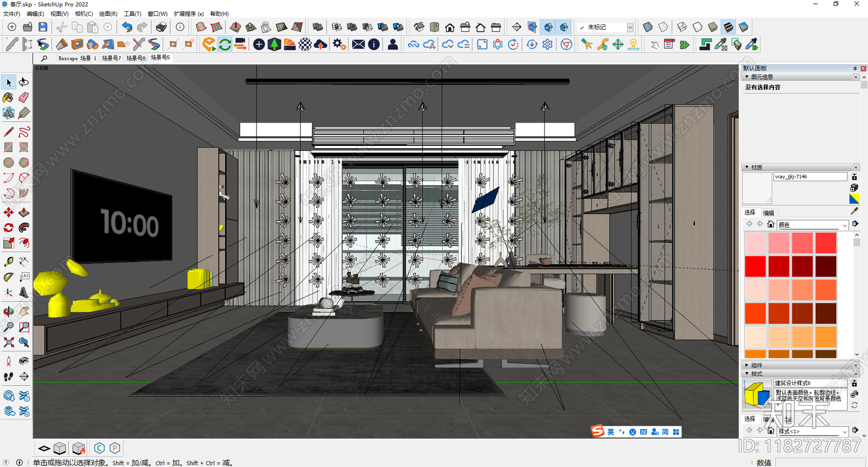The width and height of the screenshot is (868, 467).
Task: Start Enscape with the orange E icon
Action: coord(209,44)
